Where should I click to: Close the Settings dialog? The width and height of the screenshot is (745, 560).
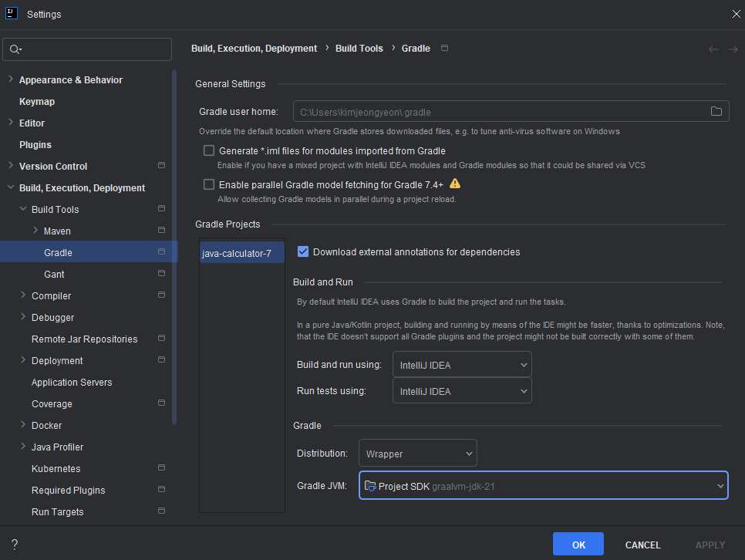coord(736,14)
